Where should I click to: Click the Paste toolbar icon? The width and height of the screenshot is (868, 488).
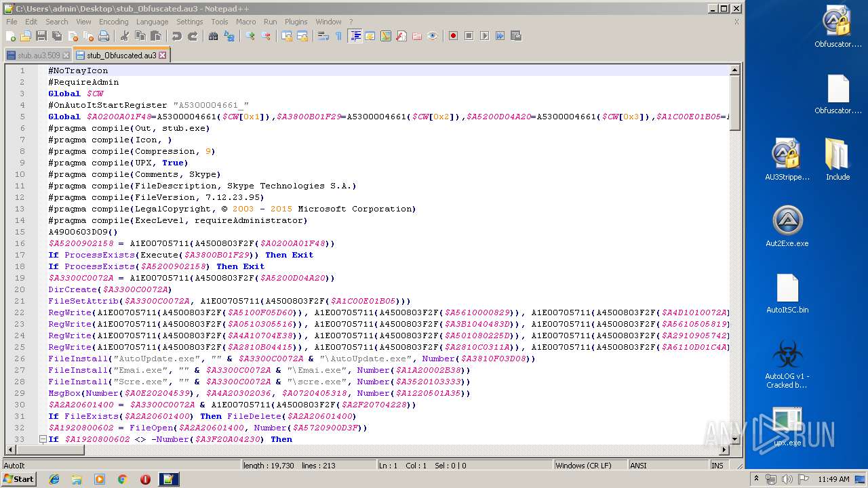pyautogui.click(x=155, y=36)
